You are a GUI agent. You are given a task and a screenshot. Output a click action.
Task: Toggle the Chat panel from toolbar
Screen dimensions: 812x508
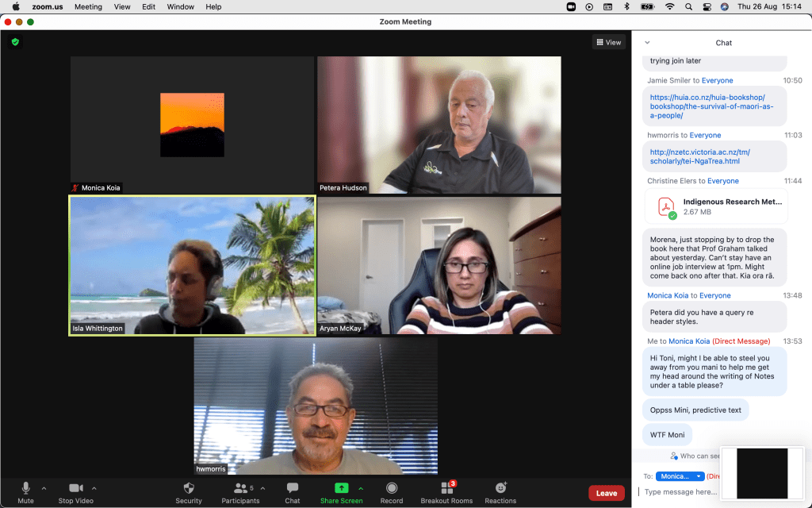(x=293, y=492)
